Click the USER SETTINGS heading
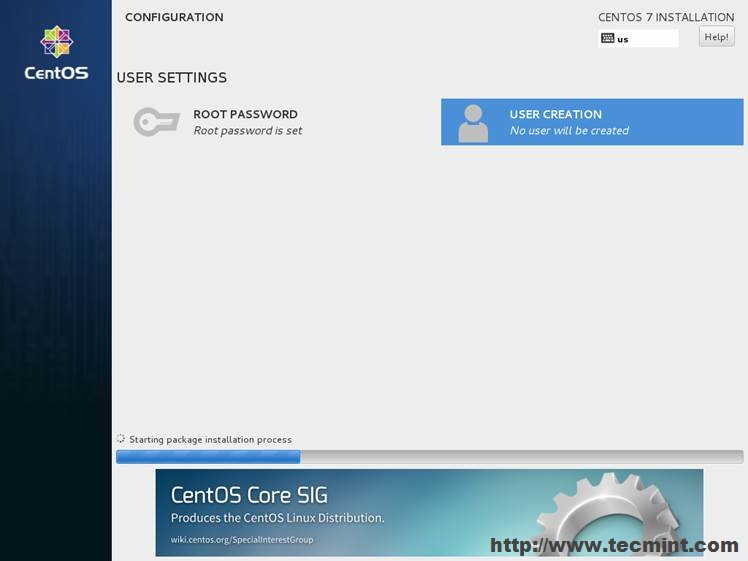The image size is (748, 561). [x=172, y=77]
